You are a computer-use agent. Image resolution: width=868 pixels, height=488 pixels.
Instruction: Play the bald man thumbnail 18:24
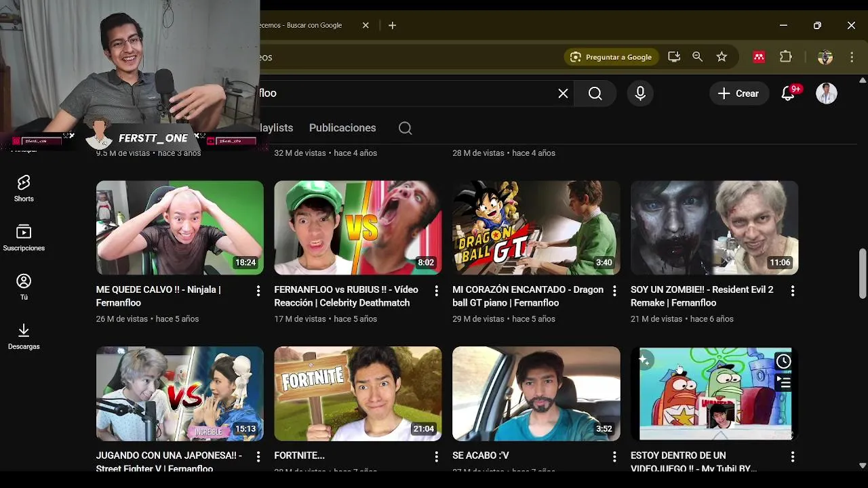[180, 227]
